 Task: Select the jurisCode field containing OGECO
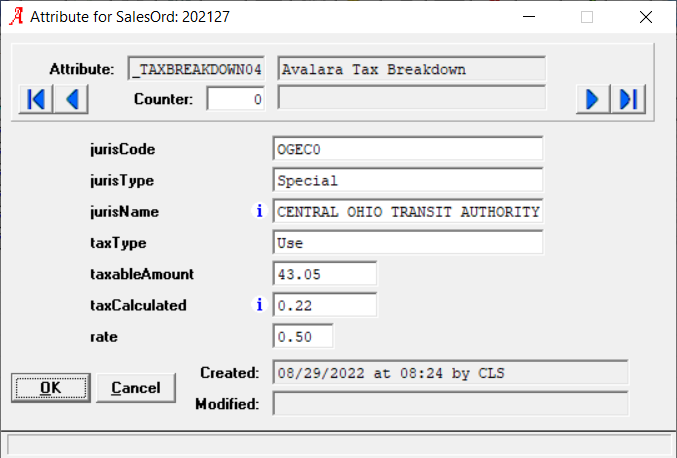(x=408, y=149)
